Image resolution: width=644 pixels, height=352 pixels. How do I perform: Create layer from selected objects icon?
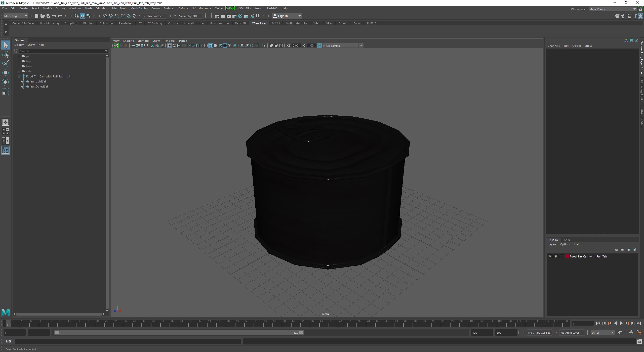635,250
